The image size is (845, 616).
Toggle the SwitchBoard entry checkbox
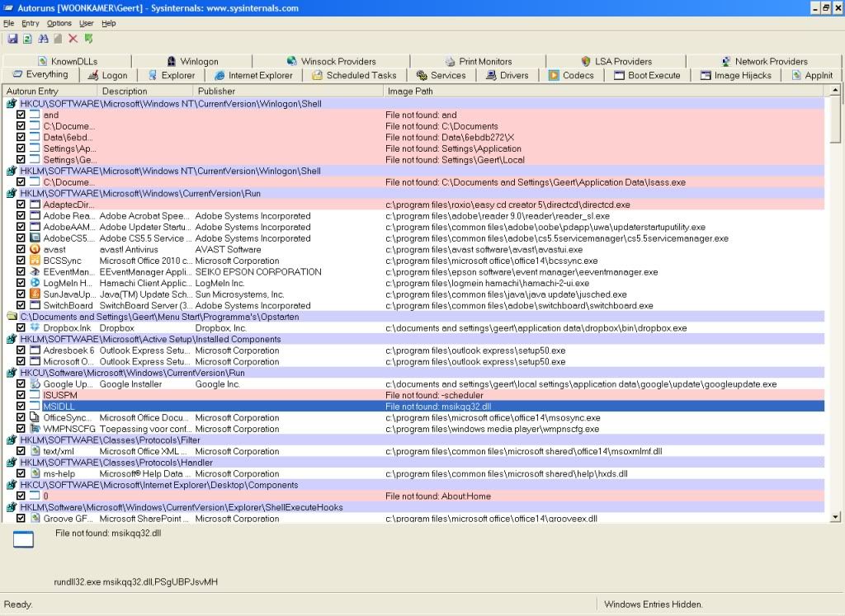pyautogui.click(x=21, y=305)
